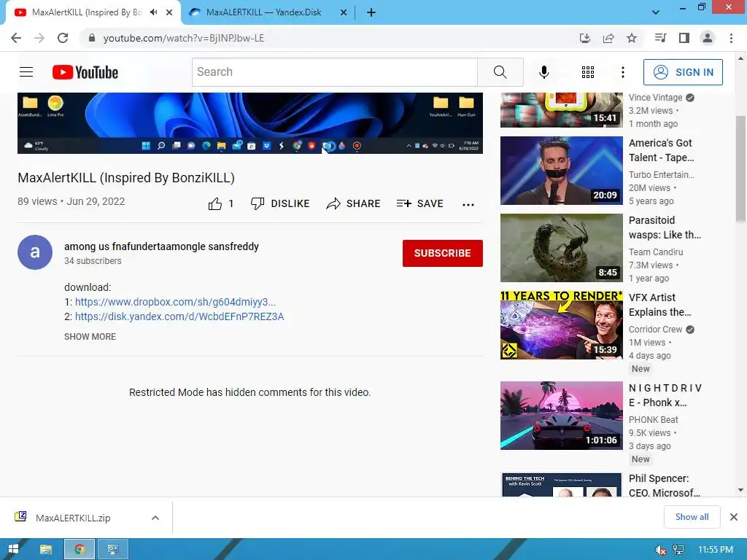Switch to the MaxALERTKILL Yandex.Disk tab

(x=263, y=12)
